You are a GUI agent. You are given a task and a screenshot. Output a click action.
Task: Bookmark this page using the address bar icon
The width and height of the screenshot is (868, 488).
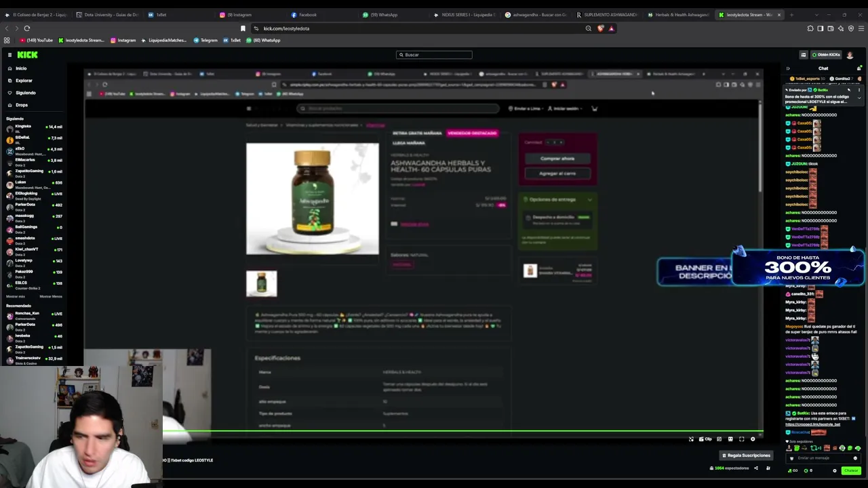[x=243, y=28]
